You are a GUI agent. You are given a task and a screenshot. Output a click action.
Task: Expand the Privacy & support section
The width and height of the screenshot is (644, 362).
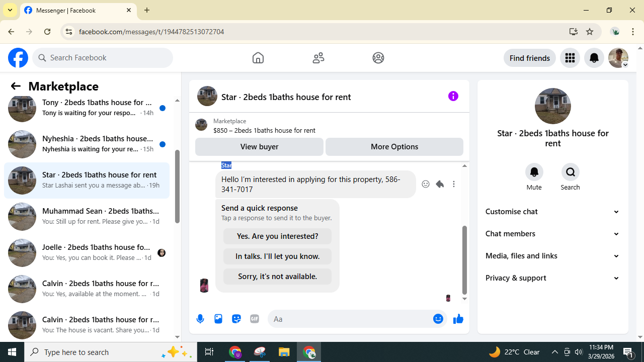[553, 278]
